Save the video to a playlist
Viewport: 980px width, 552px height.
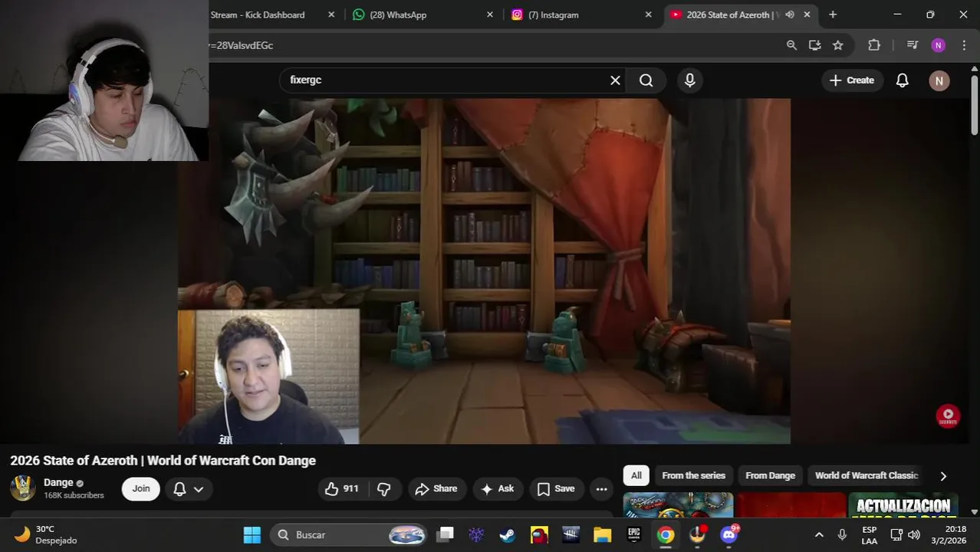(x=555, y=488)
